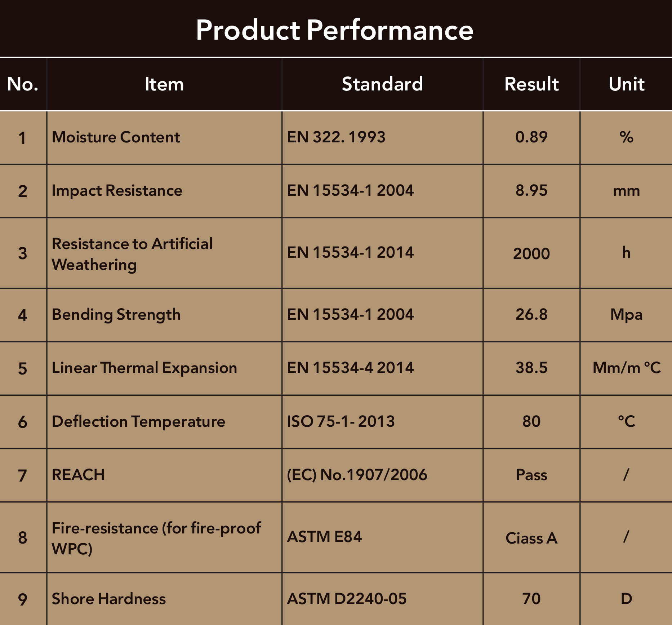
Task: Select the REACH item cell
Action: [x=78, y=475]
